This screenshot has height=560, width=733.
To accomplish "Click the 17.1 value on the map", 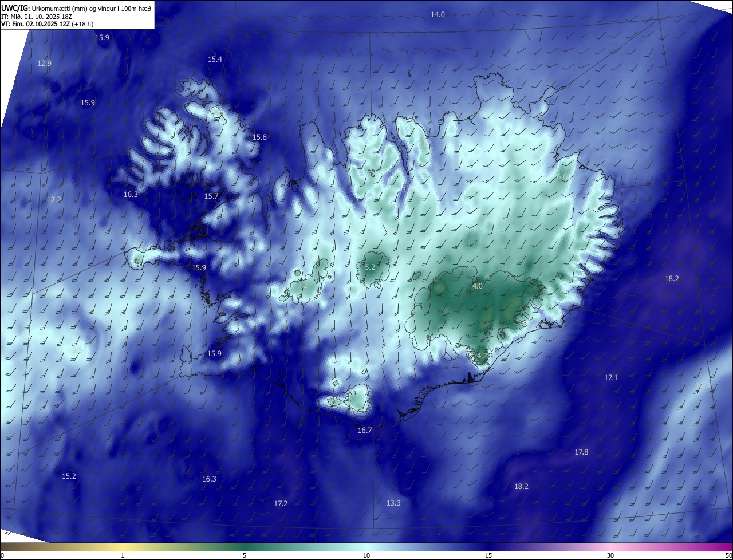I will tap(611, 377).
